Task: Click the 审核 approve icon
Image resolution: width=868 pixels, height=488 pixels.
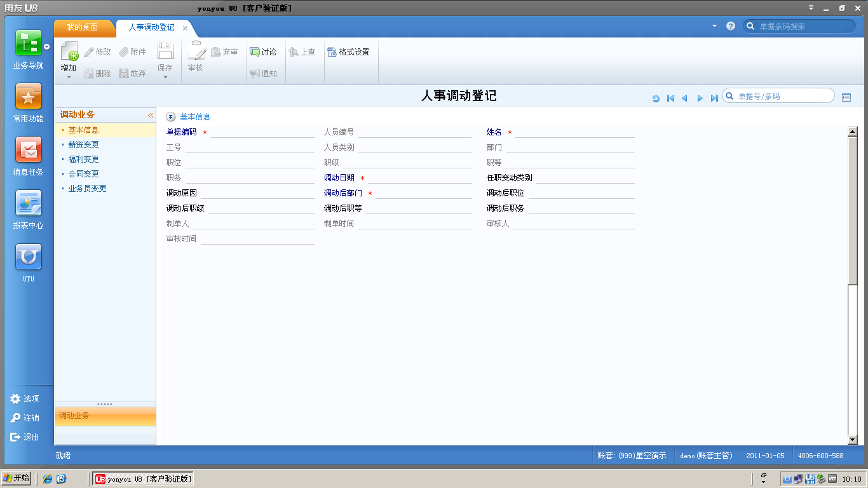Action: point(196,50)
